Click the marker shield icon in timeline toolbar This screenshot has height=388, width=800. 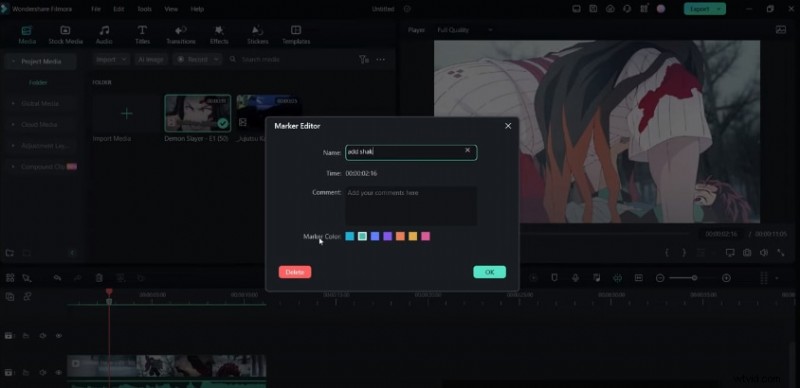click(554, 278)
